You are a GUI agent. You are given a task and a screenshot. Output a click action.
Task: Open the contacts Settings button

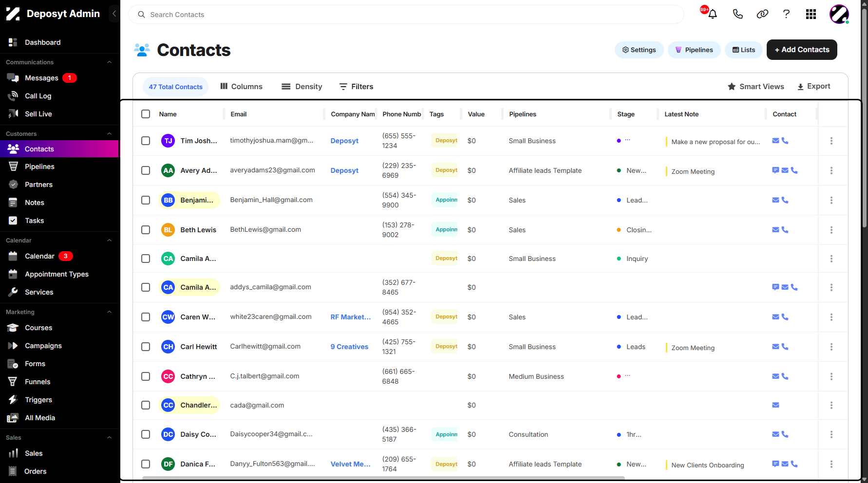pos(639,50)
